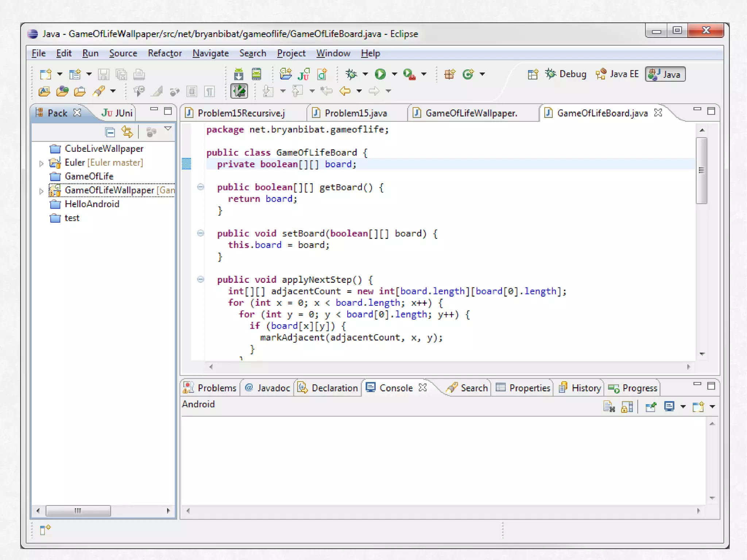Expand the GameOfLifeWallpaper project tree node

pyautogui.click(x=41, y=191)
